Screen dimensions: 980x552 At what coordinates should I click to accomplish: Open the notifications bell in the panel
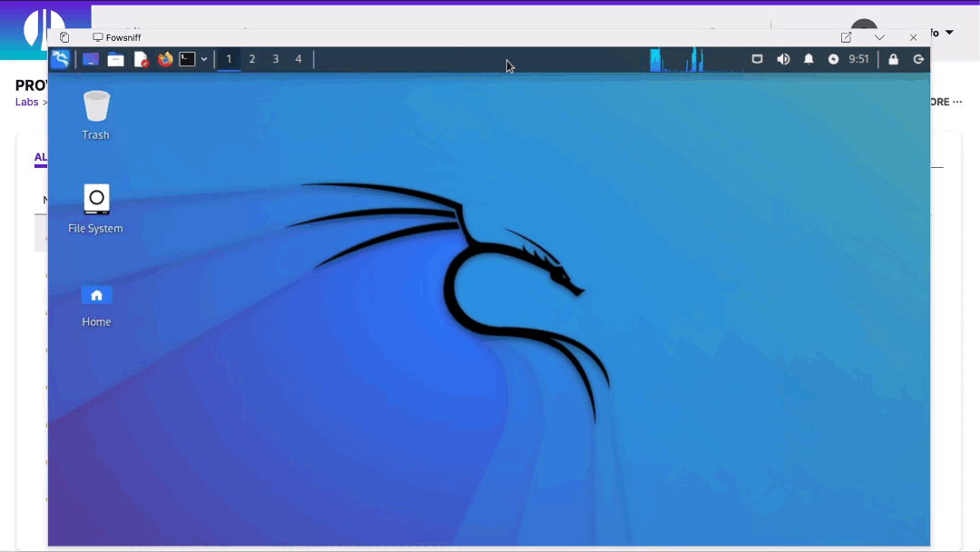click(x=808, y=59)
